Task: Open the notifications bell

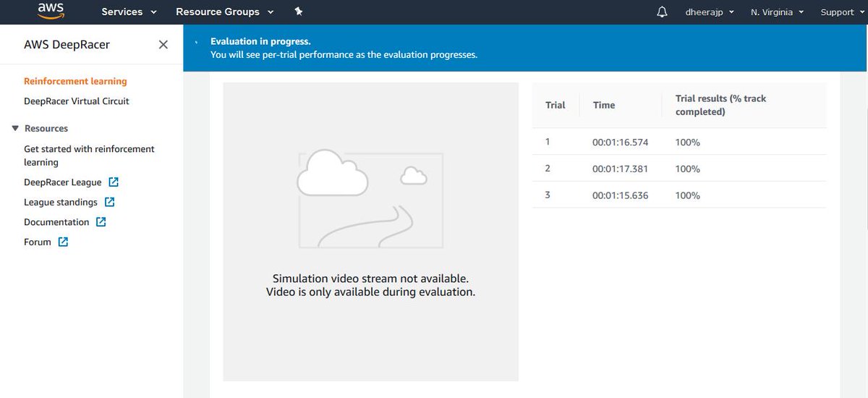Action: click(x=662, y=12)
